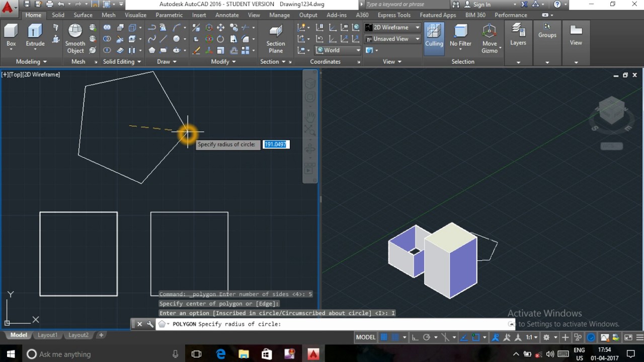Click the Clean Screen icon in status bar
This screenshot has width=644, height=362.
click(628, 337)
